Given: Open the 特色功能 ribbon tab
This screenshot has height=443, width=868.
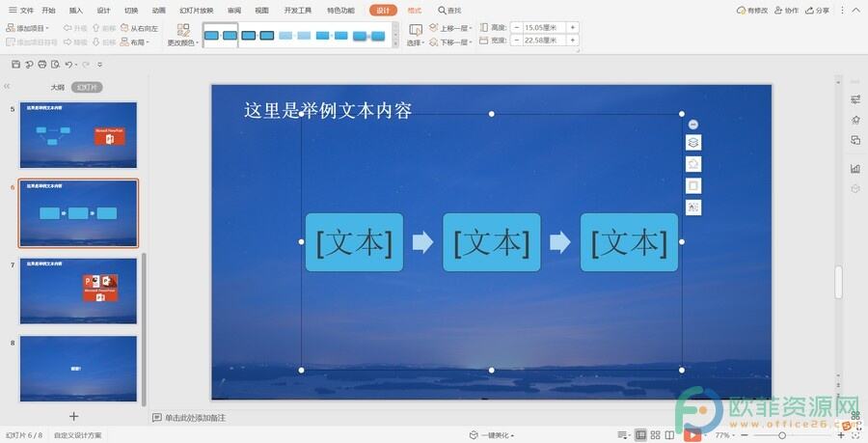Looking at the screenshot, I should pyautogui.click(x=340, y=10).
